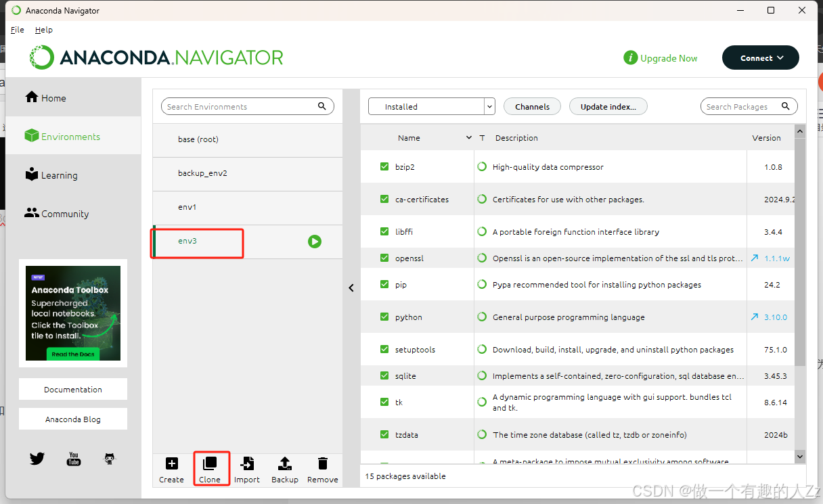Click the Backup environment icon
This screenshot has width=823, height=504.
pyautogui.click(x=285, y=463)
